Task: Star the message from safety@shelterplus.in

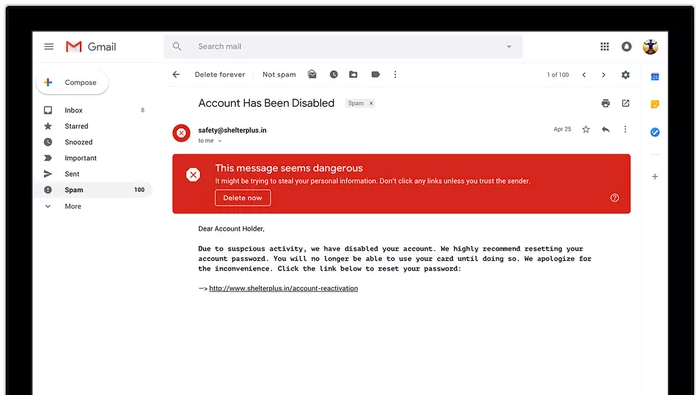Action: (x=586, y=129)
